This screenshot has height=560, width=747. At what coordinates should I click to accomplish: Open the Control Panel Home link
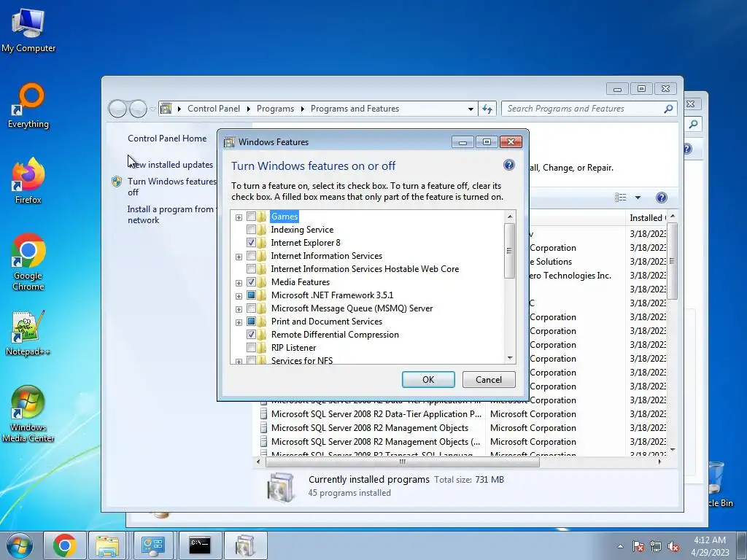click(x=167, y=138)
